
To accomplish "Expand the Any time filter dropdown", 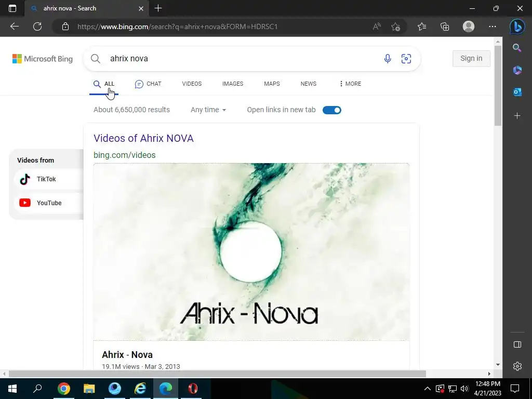I will pyautogui.click(x=208, y=110).
